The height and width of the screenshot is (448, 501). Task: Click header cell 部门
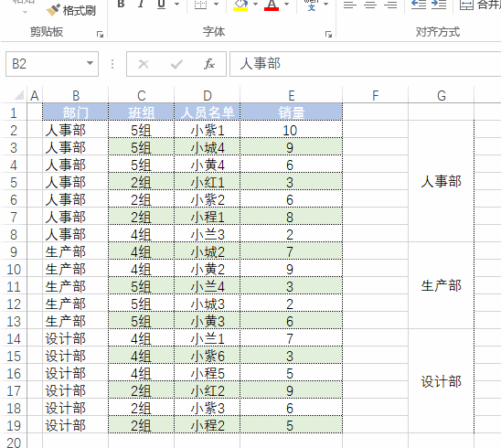(x=75, y=112)
